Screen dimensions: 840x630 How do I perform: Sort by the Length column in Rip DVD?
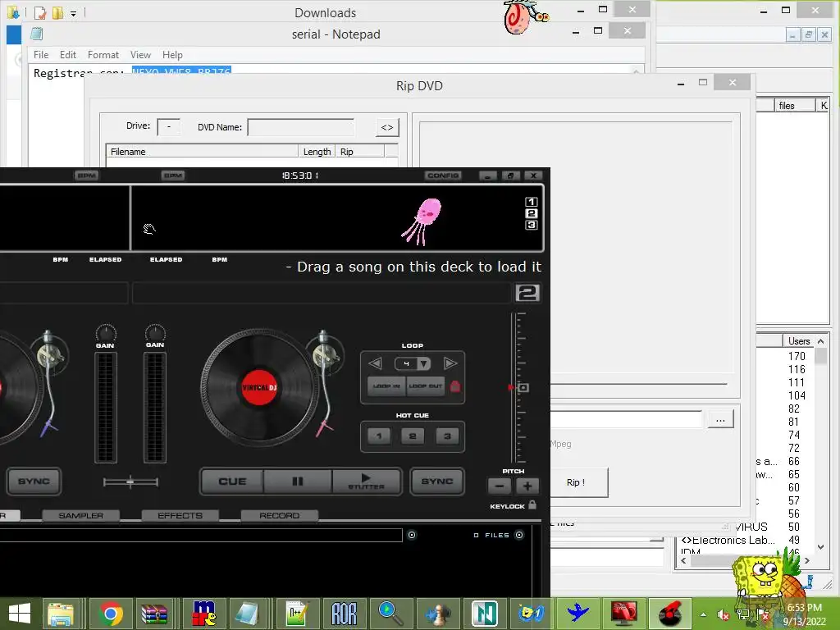click(x=317, y=152)
